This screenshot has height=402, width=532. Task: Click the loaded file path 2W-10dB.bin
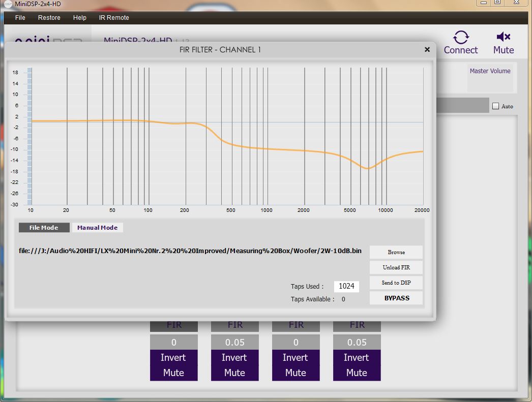190,251
